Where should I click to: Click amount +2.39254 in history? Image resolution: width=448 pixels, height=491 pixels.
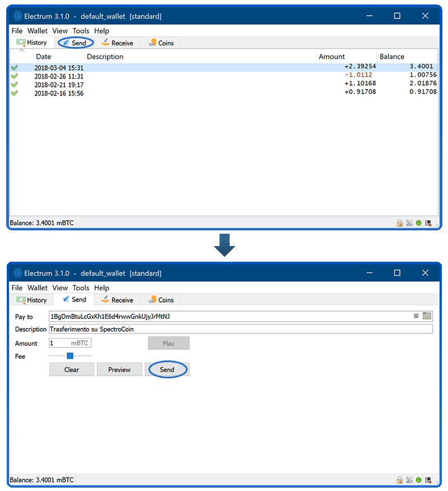(x=360, y=66)
